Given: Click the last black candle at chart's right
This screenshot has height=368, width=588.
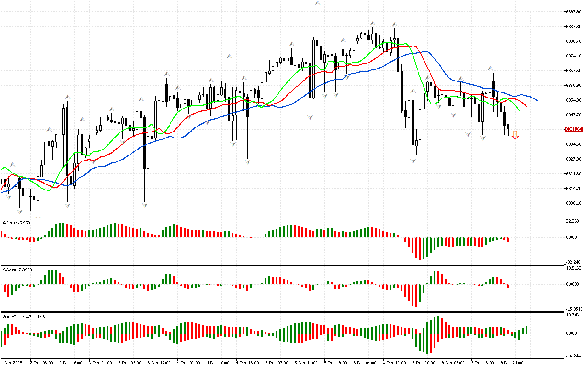Looking at the screenshot, I should pos(508,127).
